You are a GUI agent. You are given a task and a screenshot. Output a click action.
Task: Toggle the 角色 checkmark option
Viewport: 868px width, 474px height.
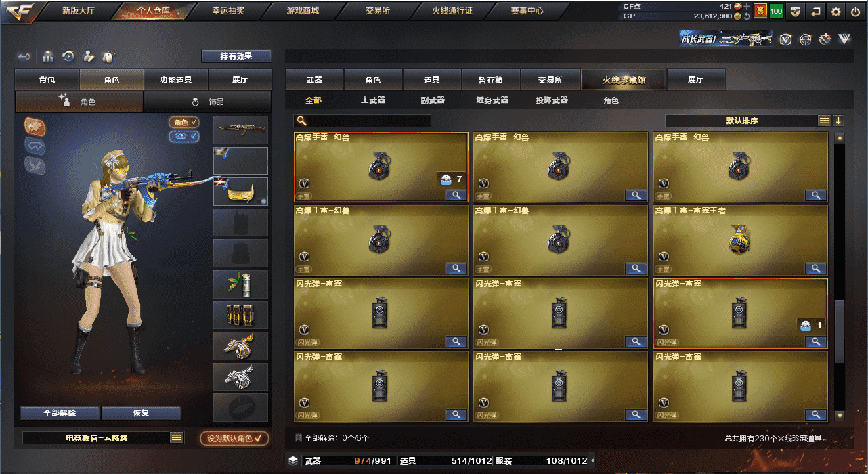[184, 122]
